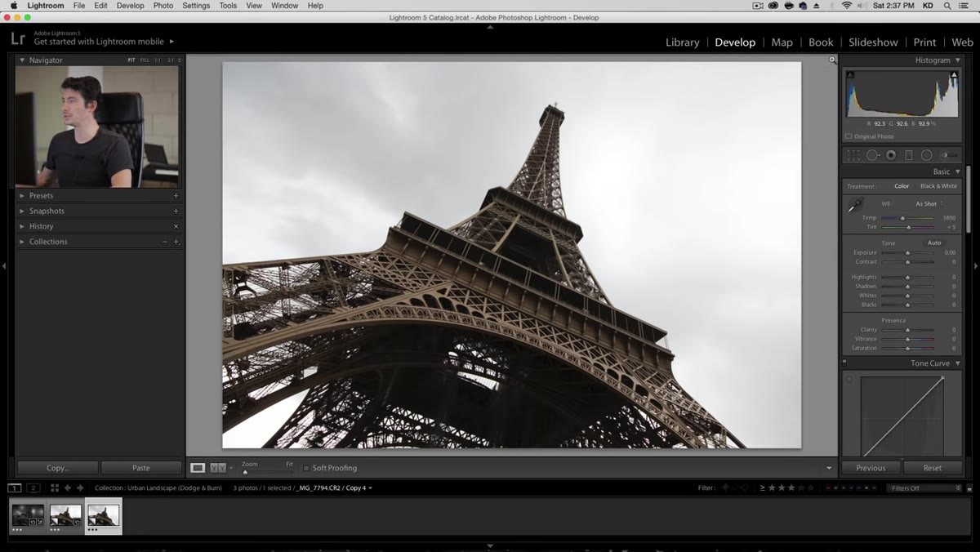Expand the Snapshots panel

(x=22, y=211)
